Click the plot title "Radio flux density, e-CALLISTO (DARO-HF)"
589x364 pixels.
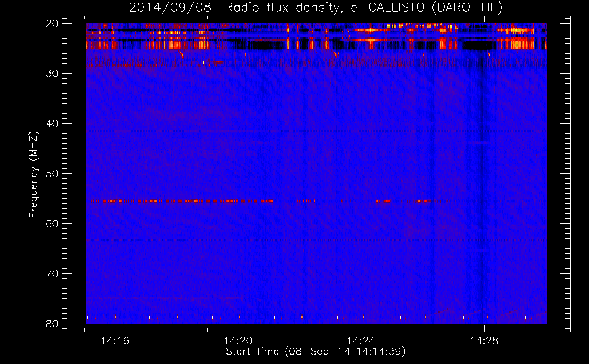(x=363, y=8)
